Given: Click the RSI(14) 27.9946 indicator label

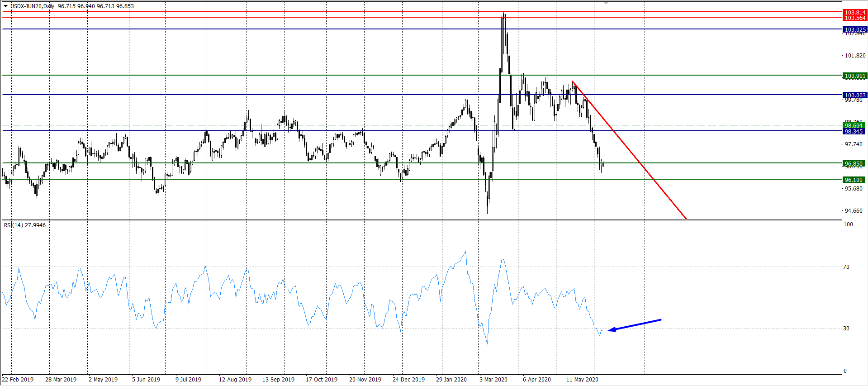Looking at the screenshot, I should (25, 225).
